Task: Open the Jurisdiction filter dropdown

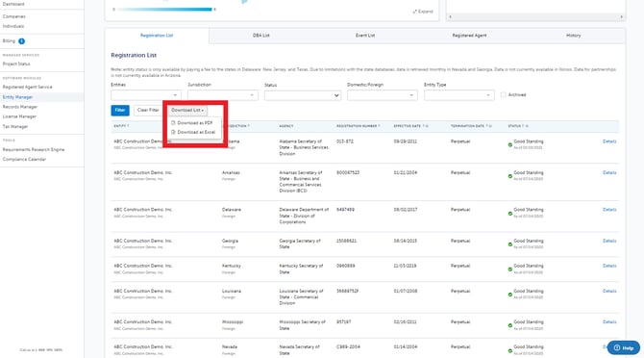Action: pyautogui.click(x=223, y=95)
